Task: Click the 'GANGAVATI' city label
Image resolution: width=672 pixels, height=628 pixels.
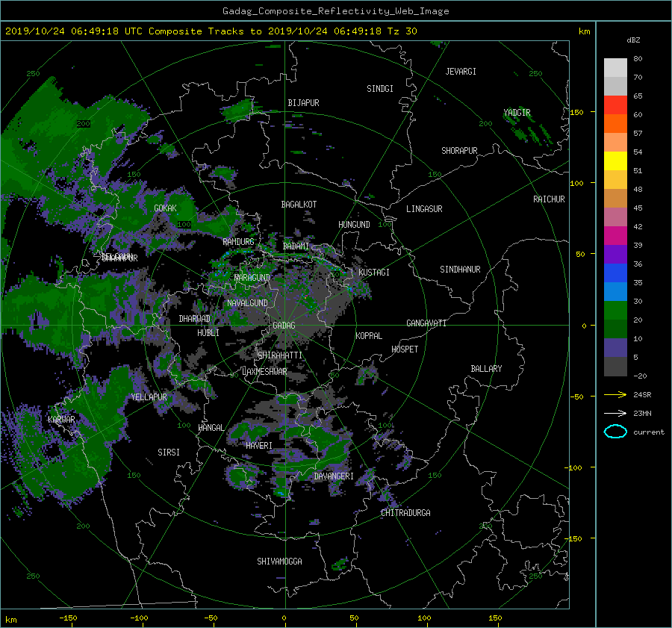Action: pyautogui.click(x=426, y=323)
